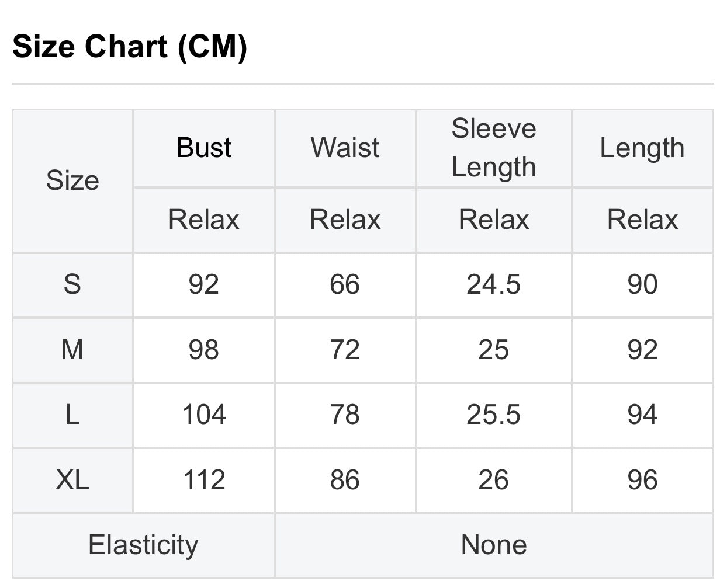Viewport: 727px width, 588px height.
Task: Click sleeve length value 24.5
Action: click(494, 285)
